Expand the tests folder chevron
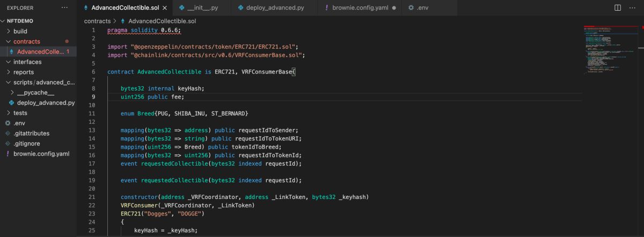This screenshot has height=237, width=644. (9, 113)
